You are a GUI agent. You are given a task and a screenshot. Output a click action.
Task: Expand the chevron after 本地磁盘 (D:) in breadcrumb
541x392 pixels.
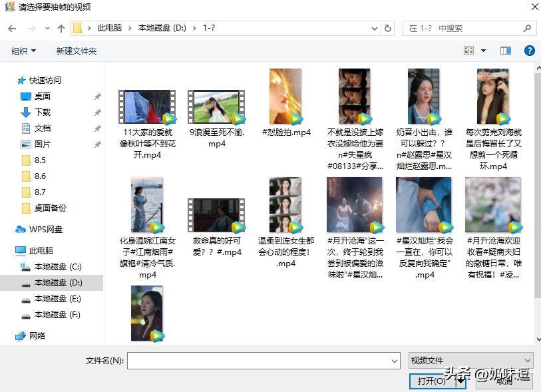pos(194,29)
